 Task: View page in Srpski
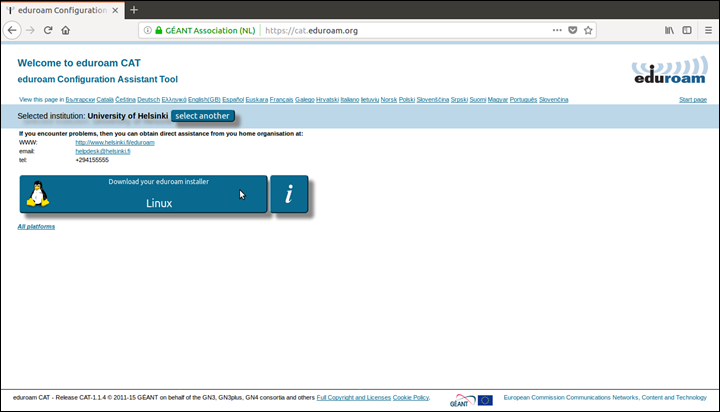pyautogui.click(x=459, y=100)
